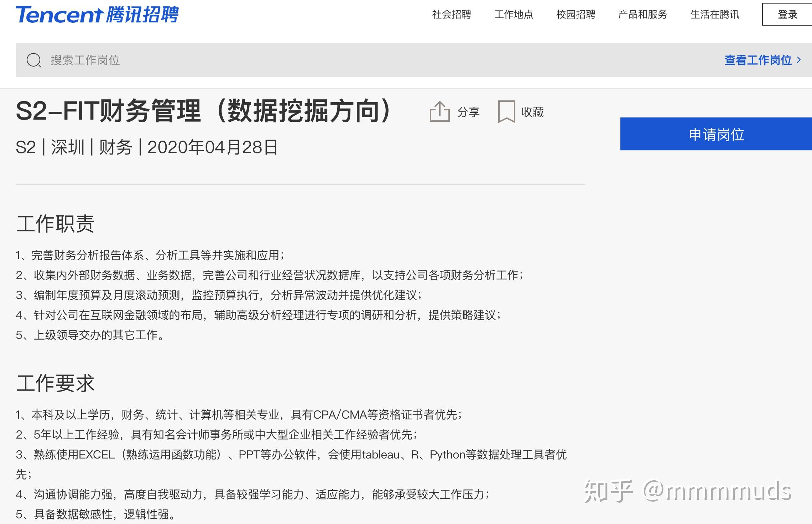This screenshot has width=812, height=524.
Task: Click the blue 申请岗位 button
Action: click(716, 134)
